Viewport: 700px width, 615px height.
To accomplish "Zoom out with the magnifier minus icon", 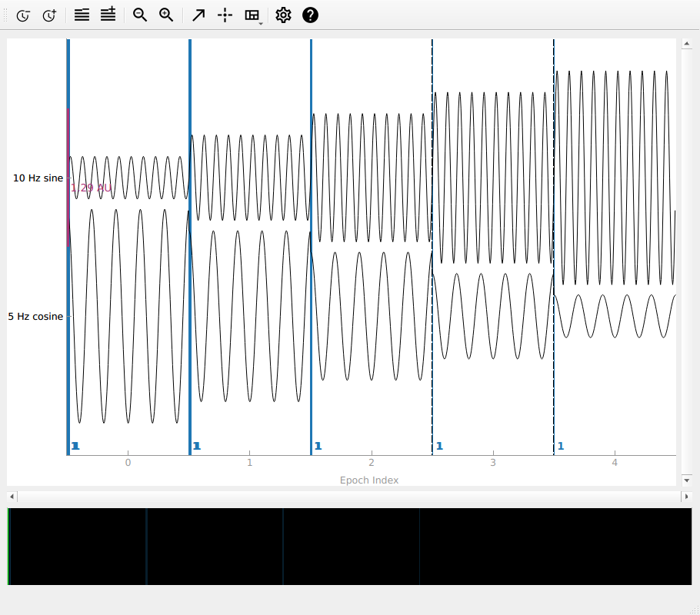I will pos(140,15).
